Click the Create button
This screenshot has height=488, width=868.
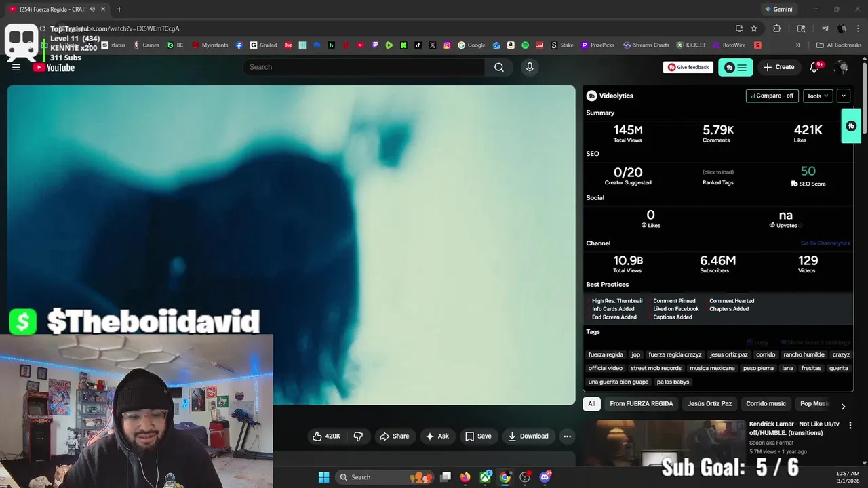[x=778, y=67]
